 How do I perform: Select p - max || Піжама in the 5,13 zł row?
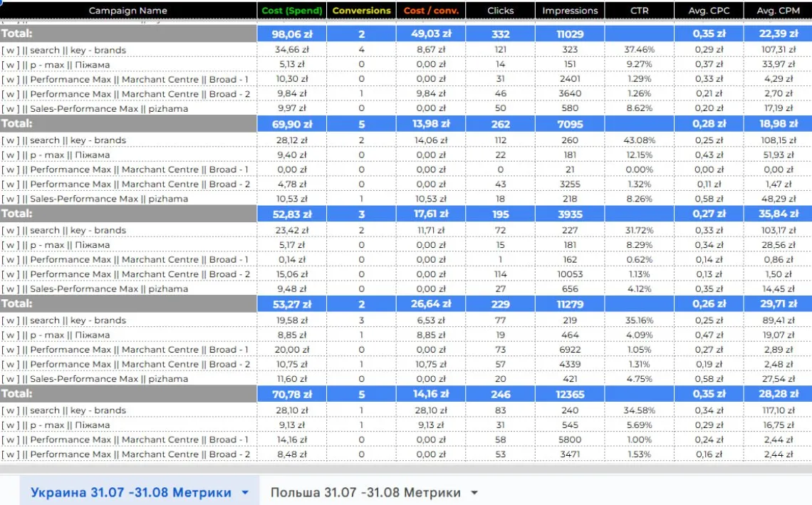tap(70, 65)
